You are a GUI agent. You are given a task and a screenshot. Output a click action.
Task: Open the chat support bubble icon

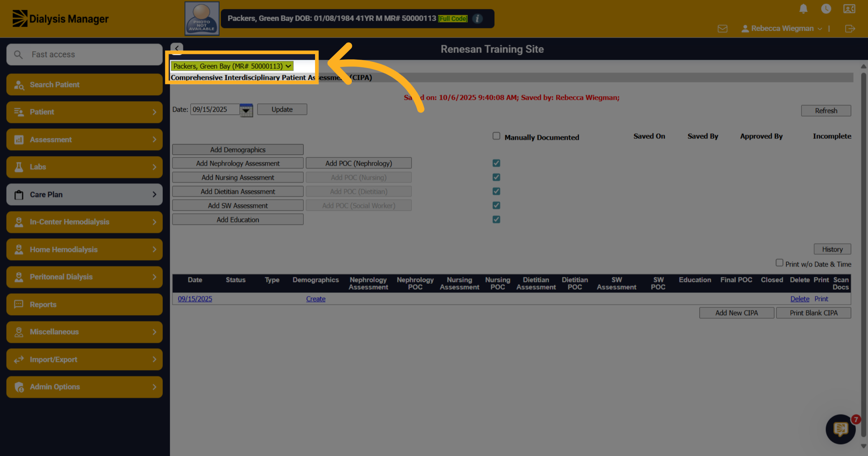point(841,429)
